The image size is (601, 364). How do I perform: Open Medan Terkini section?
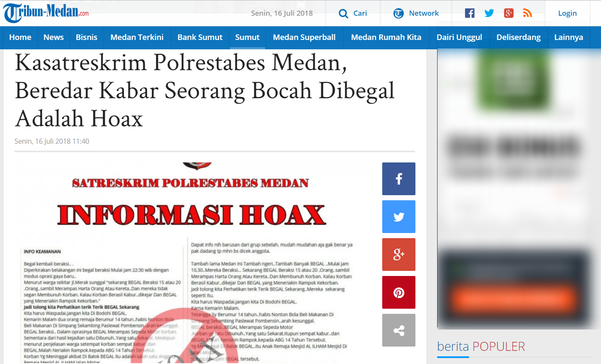(x=137, y=37)
